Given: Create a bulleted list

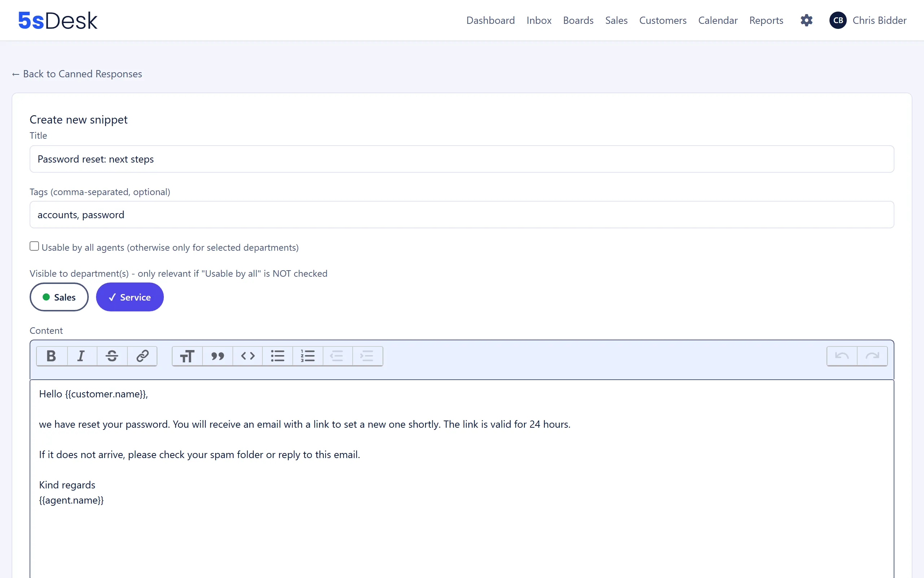Looking at the screenshot, I should click(x=278, y=356).
